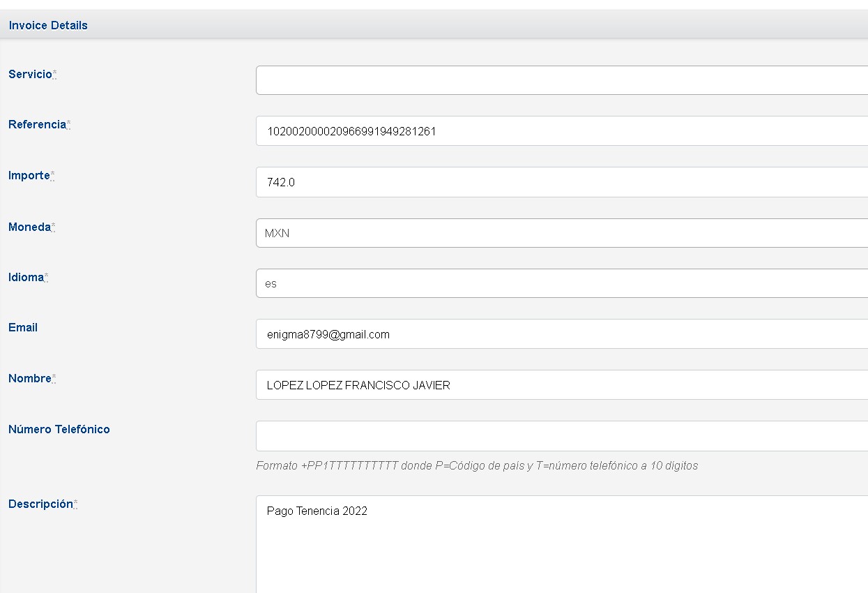This screenshot has width=868, height=593.
Task: Click the Moneda field label
Action: click(29, 227)
